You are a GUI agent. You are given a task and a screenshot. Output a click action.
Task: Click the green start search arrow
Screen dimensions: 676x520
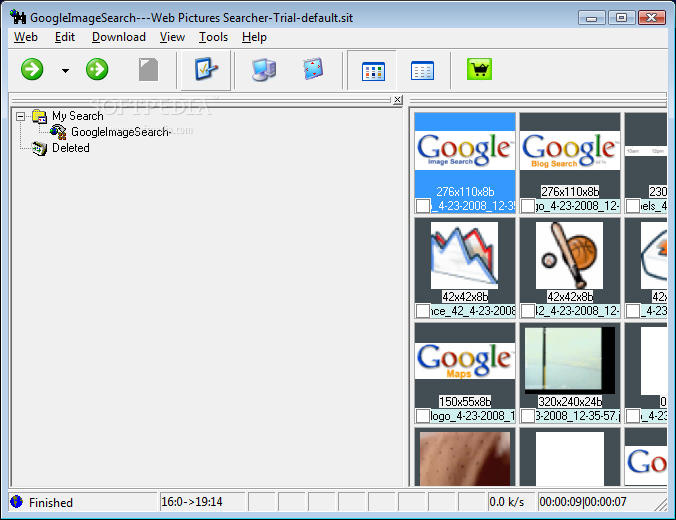tap(32, 69)
